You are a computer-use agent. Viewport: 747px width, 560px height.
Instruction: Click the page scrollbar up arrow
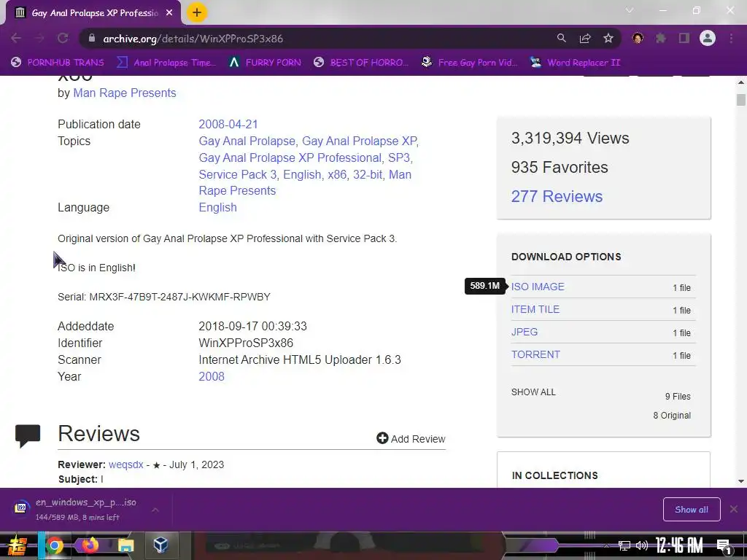click(x=741, y=82)
